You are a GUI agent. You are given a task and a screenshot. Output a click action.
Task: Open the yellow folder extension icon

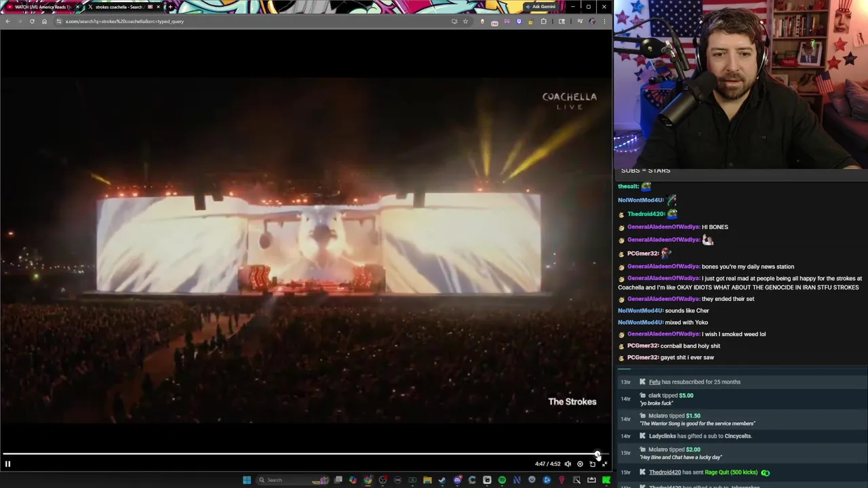tap(531, 22)
